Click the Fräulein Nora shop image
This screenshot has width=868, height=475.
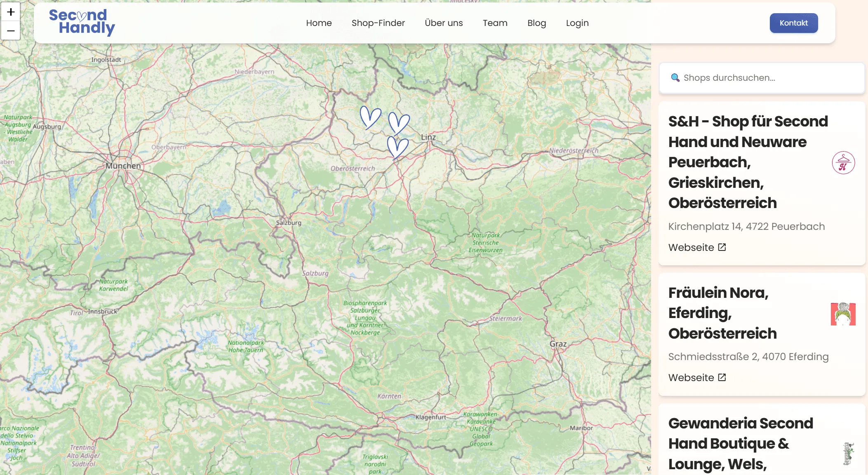pos(843,314)
